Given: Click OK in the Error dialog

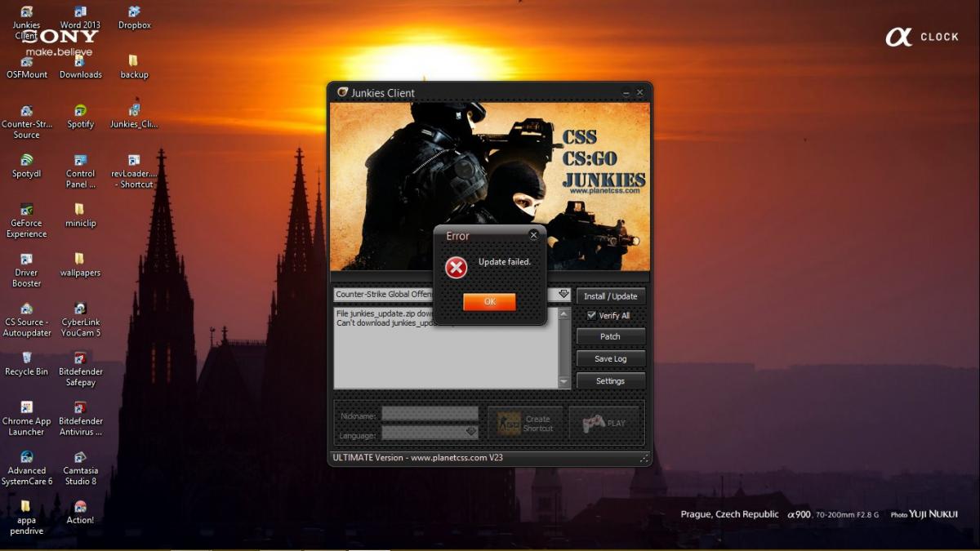Looking at the screenshot, I should (489, 302).
